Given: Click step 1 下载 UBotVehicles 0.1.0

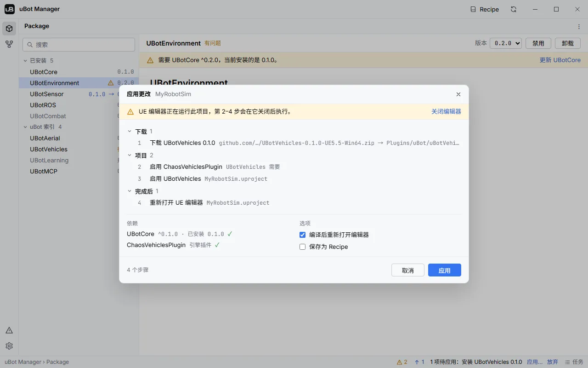Looking at the screenshot, I should [x=294, y=143].
